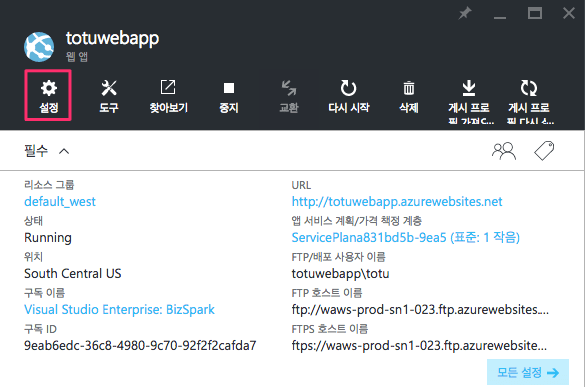Click the FTP host name value
Screen dimensions: 585x387
(x=420, y=309)
